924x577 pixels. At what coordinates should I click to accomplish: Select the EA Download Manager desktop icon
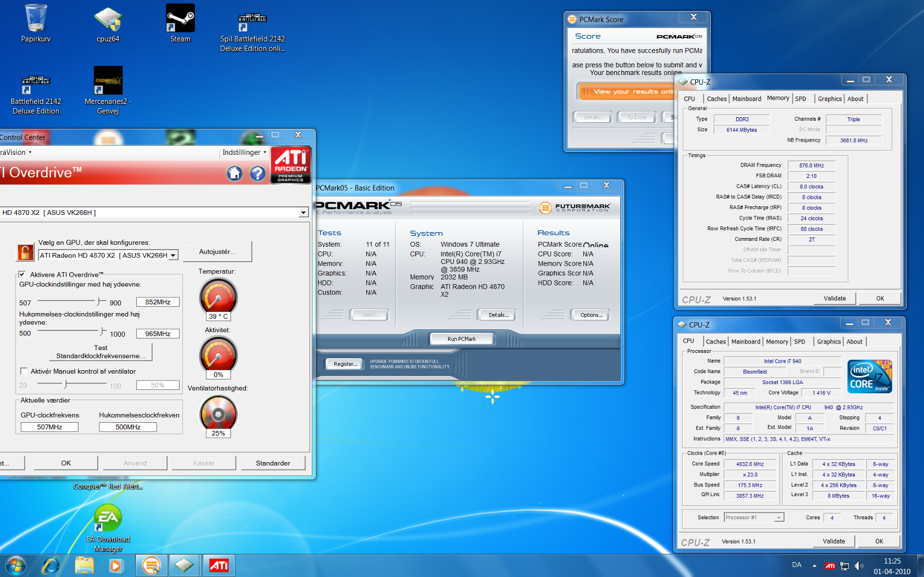coord(108,528)
